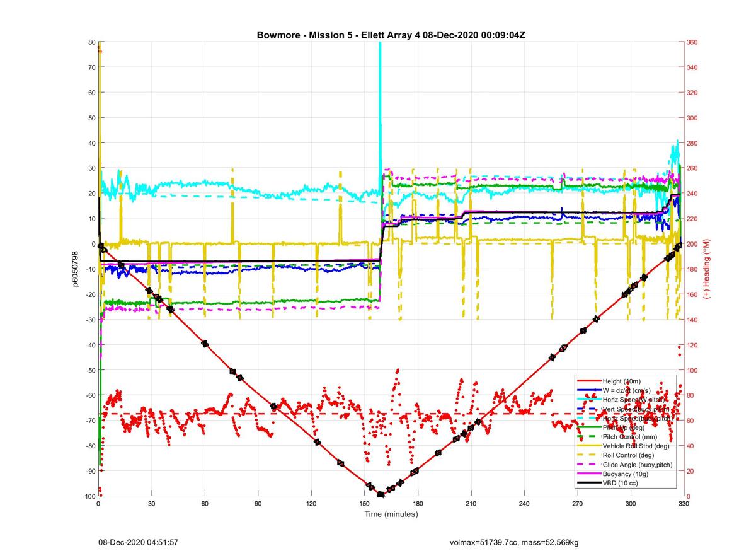Click left axis tick label '70'
Viewport: 756px width, 558px height.
point(91,67)
